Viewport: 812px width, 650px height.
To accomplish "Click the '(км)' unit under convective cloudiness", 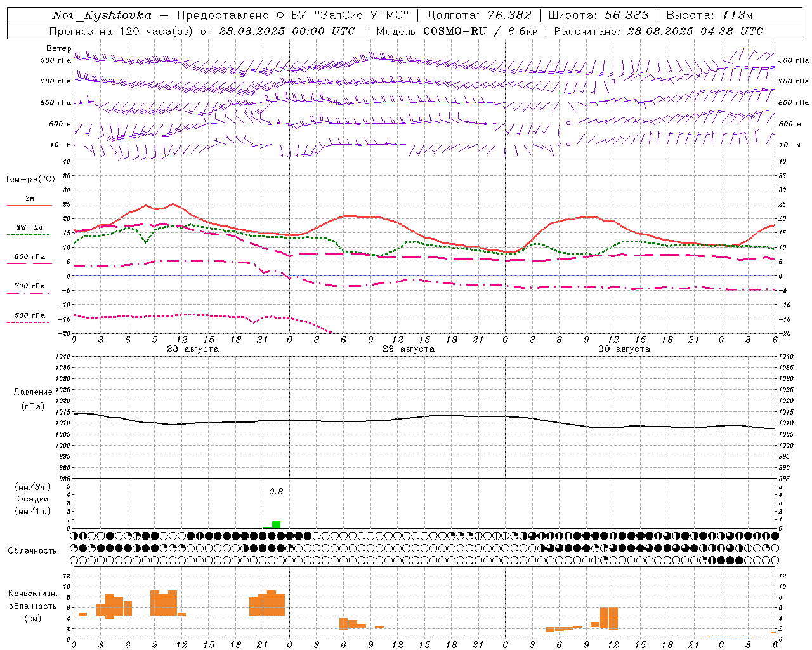I will (x=33, y=618).
